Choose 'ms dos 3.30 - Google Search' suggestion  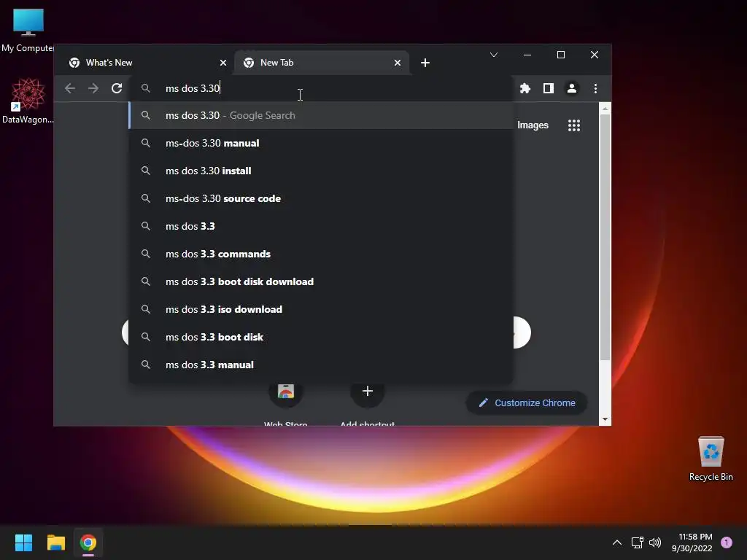321,115
